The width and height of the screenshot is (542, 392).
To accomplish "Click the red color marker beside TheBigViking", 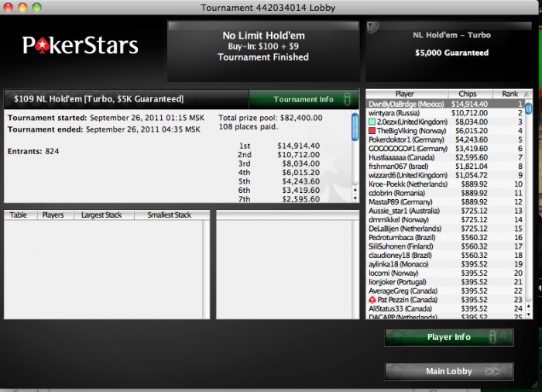I will click(x=372, y=131).
